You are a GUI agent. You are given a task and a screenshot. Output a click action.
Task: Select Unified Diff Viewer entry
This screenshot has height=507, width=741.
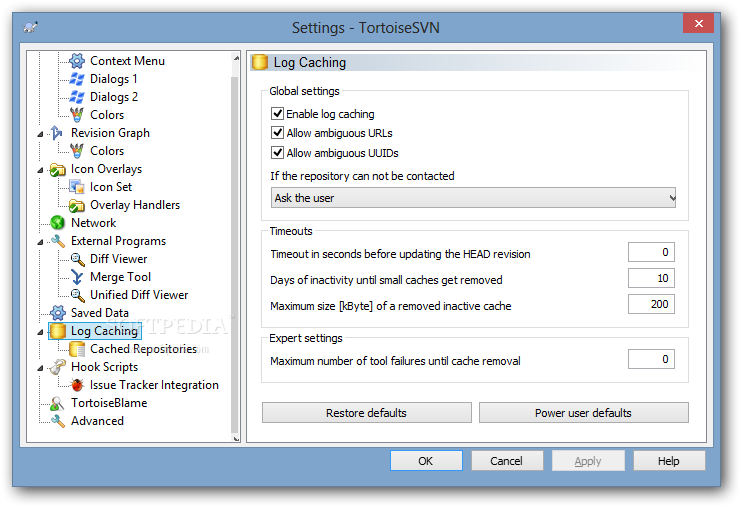[x=139, y=295]
